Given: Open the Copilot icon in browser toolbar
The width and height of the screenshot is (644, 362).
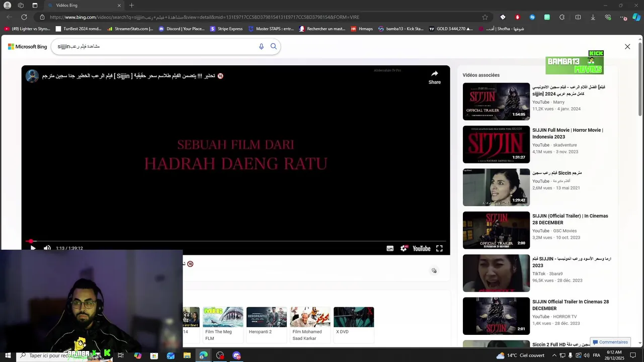Looking at the screenshot, I should (636, 17).
